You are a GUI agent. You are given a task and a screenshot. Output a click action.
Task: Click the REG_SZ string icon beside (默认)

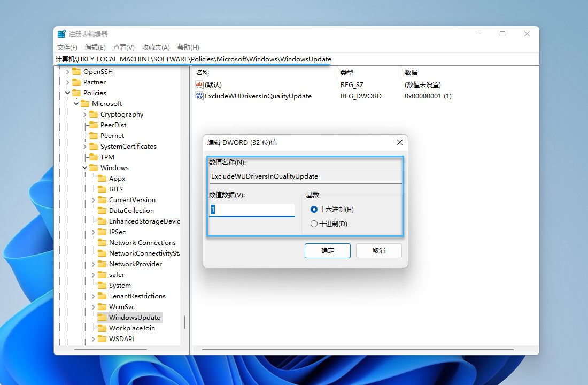coord(198,84)
